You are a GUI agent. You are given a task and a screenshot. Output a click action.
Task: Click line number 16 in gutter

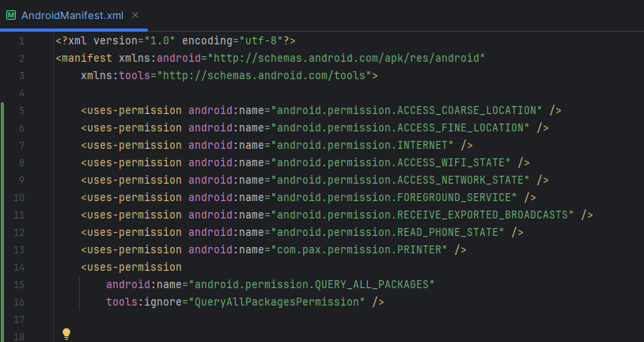coord(19,302)
